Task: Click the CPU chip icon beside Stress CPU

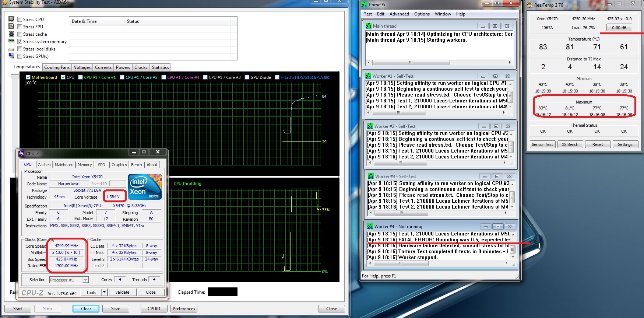Action: (11, 19)
